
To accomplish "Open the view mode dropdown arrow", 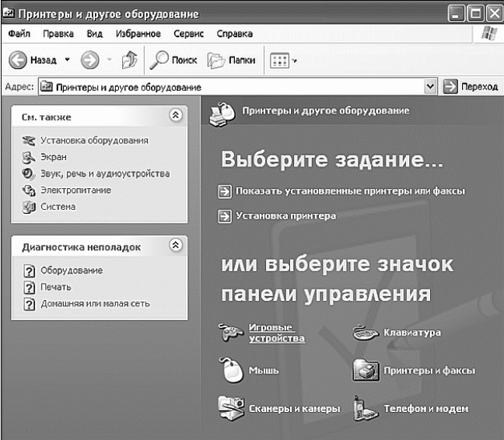I will 294,61.
